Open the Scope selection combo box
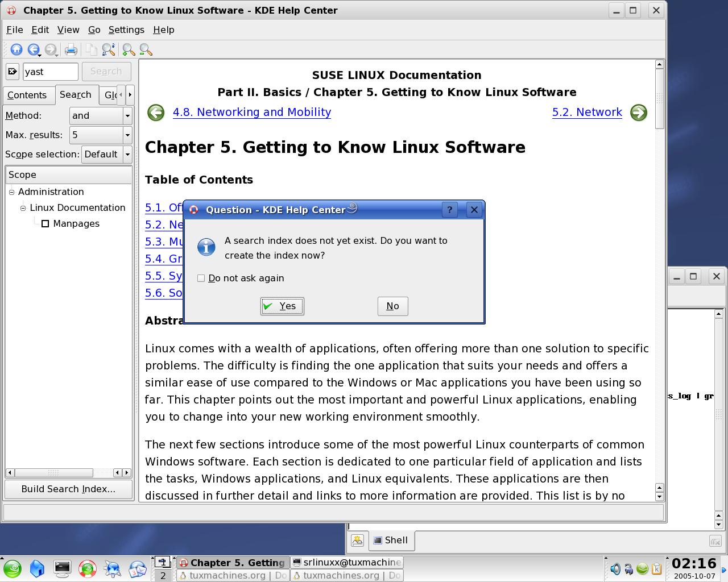 [x=107, y=155]
